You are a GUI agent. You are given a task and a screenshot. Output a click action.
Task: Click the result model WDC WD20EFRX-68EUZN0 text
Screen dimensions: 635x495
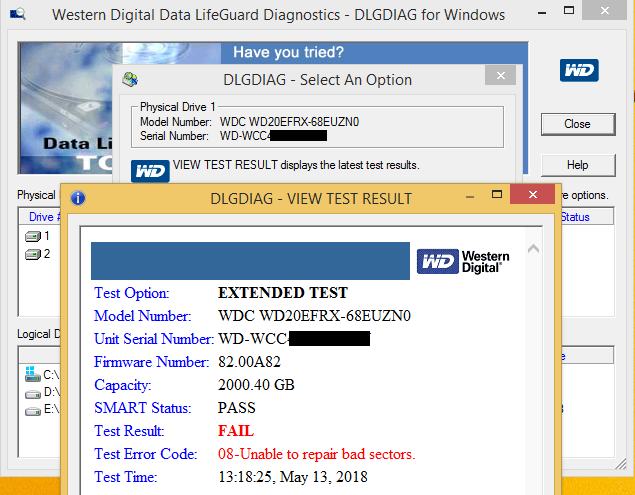coord(314,316)
